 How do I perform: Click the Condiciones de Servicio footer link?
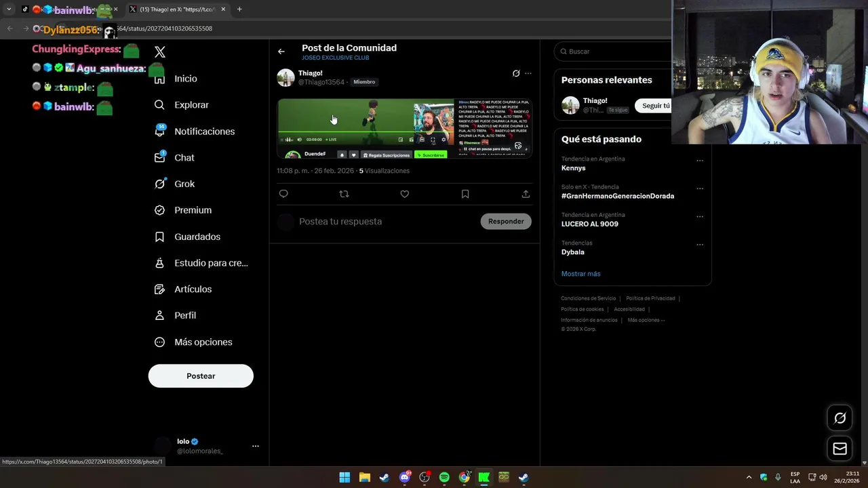coord(589,298)
